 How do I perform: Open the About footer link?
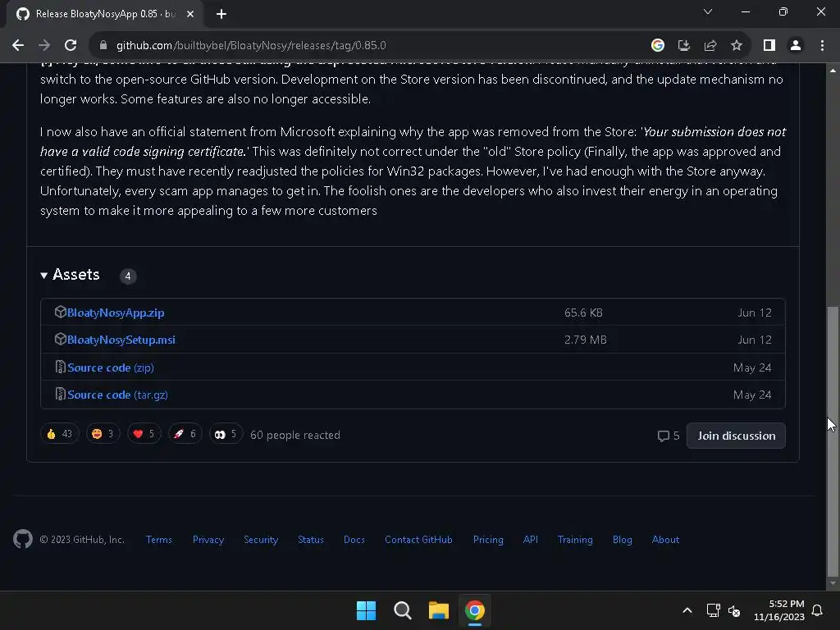pyautogui.click(x=665, y=540)
